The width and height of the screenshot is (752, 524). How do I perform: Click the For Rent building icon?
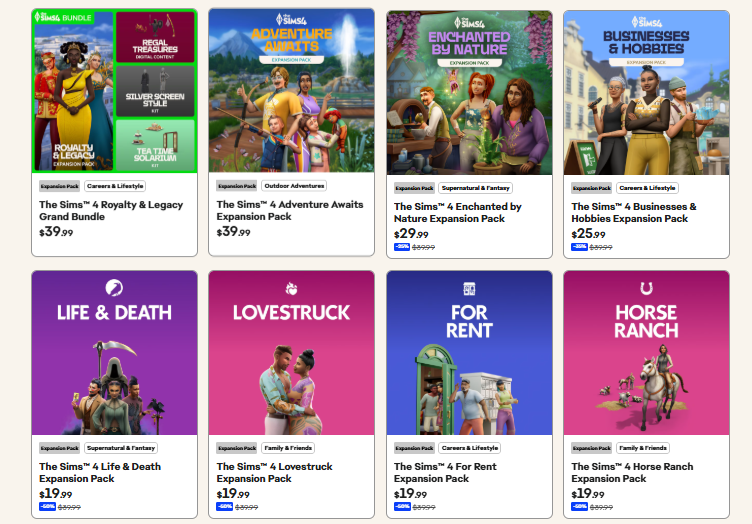click(x=469, y=289)
